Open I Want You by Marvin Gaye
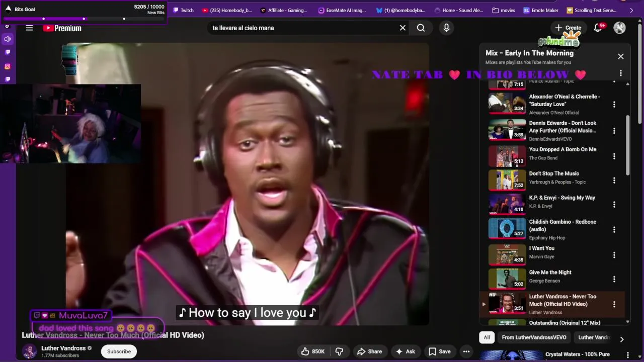Screen dimensions: 644x362 [542, 248]
